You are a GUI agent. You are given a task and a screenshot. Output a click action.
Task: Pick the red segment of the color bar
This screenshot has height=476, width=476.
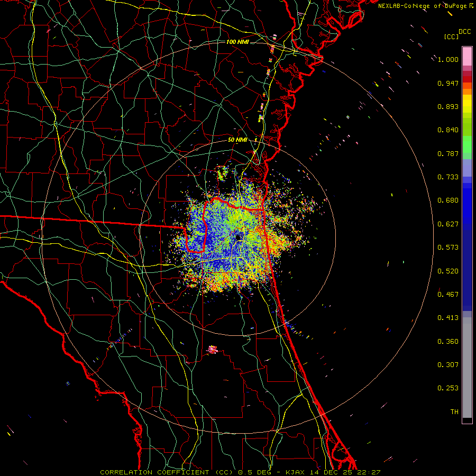click(467, 79)
